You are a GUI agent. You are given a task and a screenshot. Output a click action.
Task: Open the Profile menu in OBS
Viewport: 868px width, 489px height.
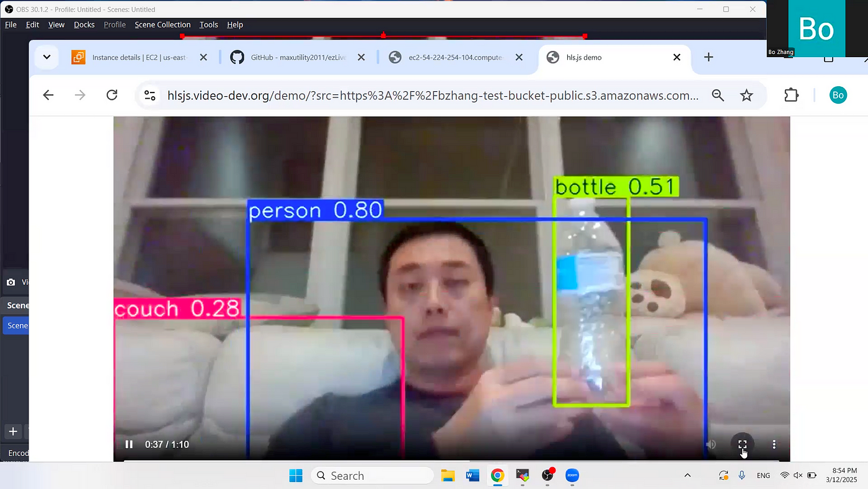115,25
